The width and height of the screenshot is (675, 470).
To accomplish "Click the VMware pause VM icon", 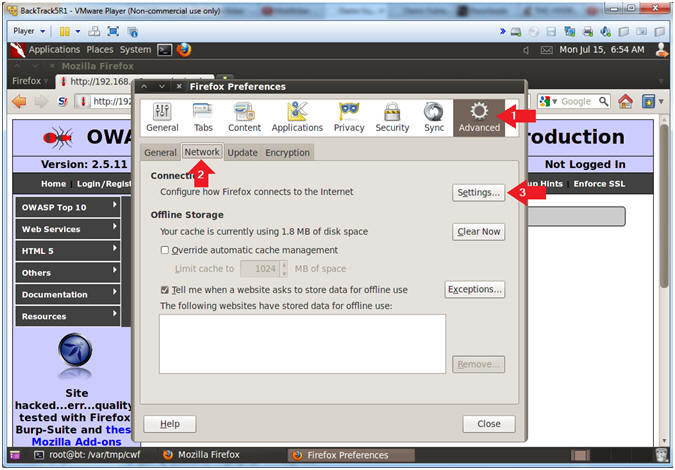I will click(x=65, y=31).
